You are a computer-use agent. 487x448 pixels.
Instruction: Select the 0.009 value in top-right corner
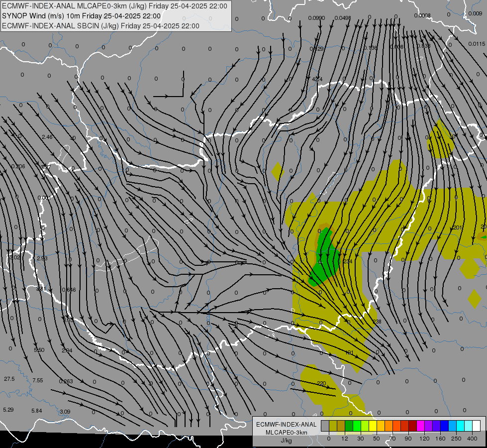(475, 13)
